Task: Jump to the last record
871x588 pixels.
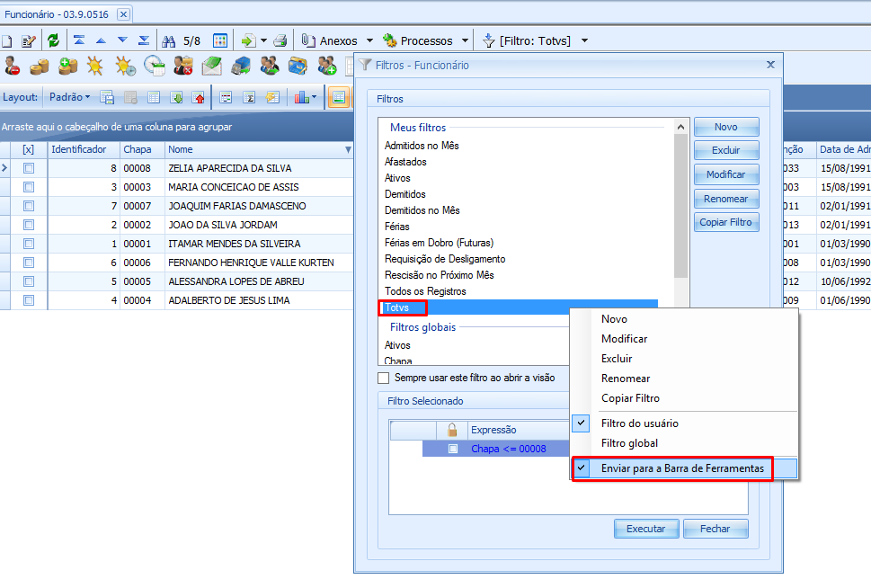Action: point(144,40)
